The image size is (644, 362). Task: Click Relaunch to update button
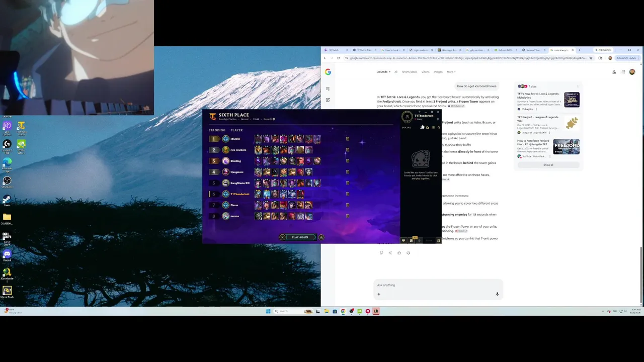628,58
